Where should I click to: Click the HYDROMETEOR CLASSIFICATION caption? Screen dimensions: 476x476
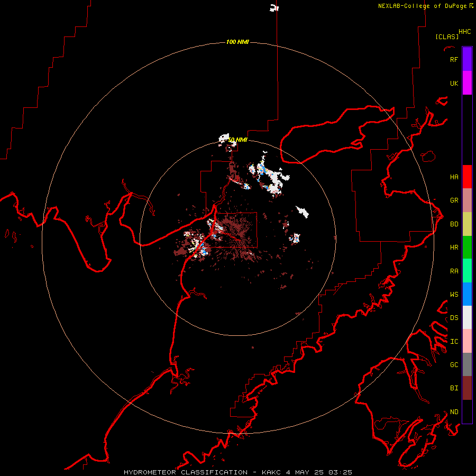(x=186, y=472)
